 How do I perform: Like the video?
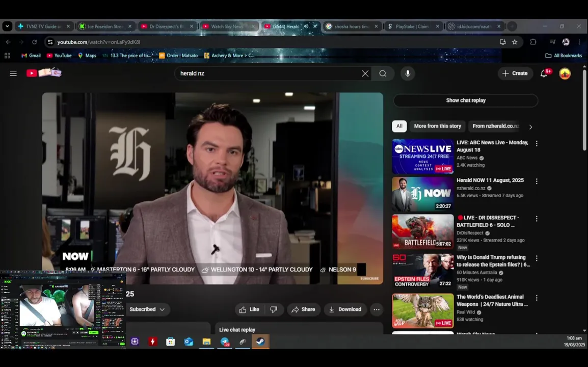click(x=249, y=309)
